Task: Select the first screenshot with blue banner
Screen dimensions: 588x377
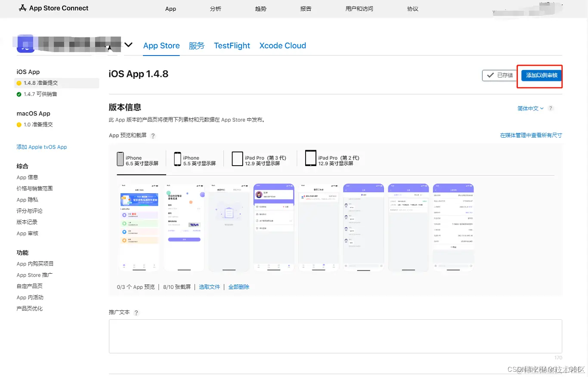Action: [139, 228]
